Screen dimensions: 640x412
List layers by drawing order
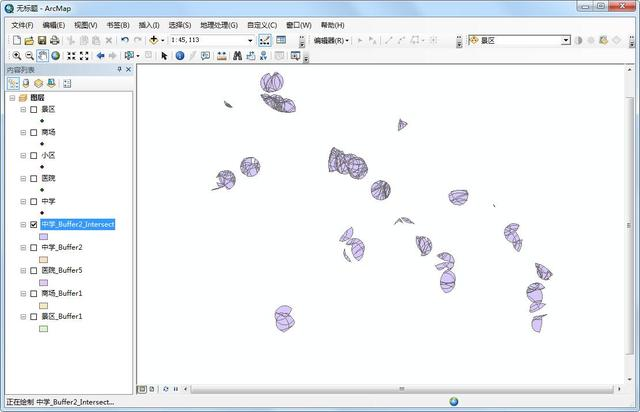[13, 84]
